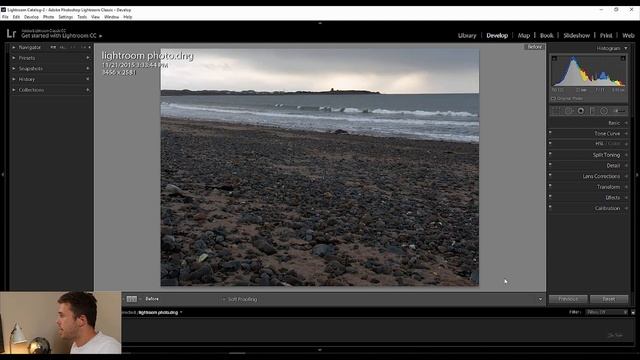The width and height of the screenshot is (640, 360).
Task: Collapse the Histogram panel
Action: tap(626, 48)
